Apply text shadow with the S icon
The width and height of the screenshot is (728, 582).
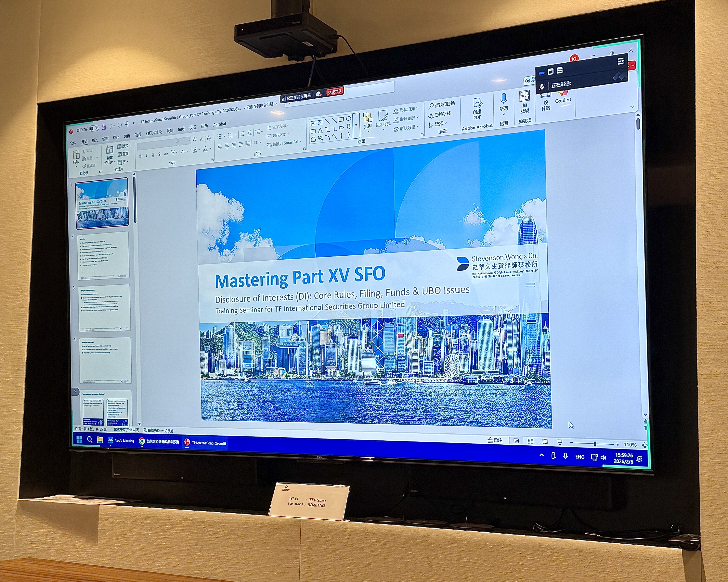click(159, 154)
